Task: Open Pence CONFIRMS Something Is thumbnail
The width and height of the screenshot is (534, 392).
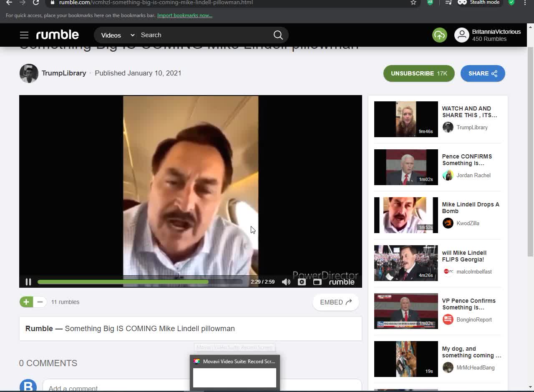Action: [406, 167]
